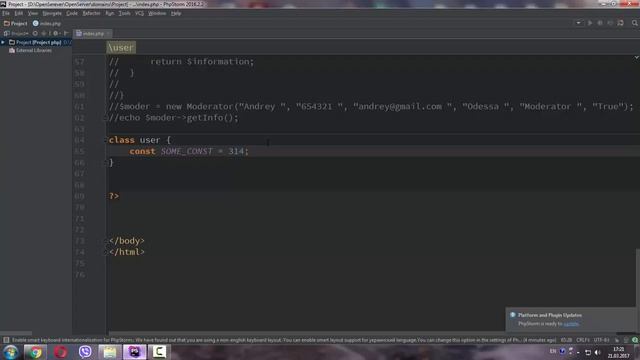Click the scroll-from-source target icon

coord(35,33)
